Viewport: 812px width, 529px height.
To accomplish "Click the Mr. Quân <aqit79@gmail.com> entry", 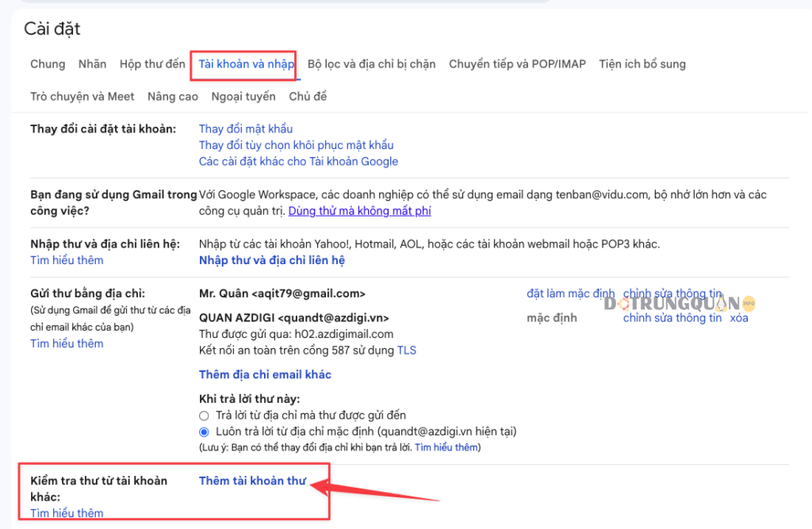I will 282,293.
